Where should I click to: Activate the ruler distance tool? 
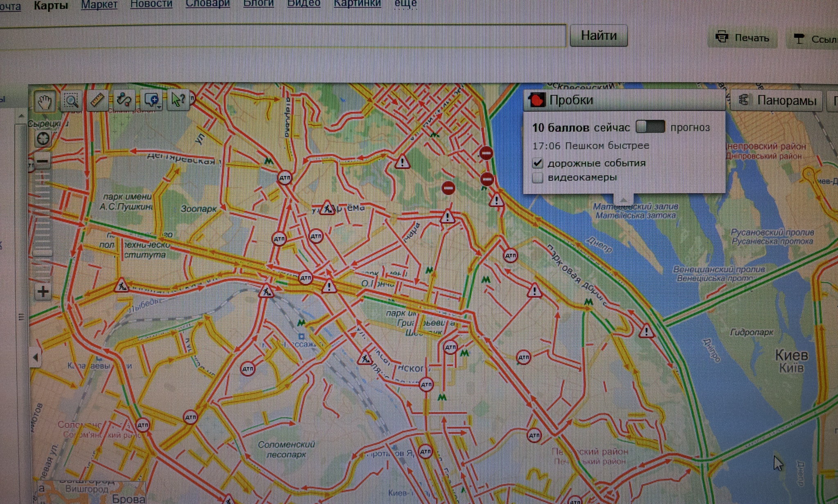tap(97, 100)
